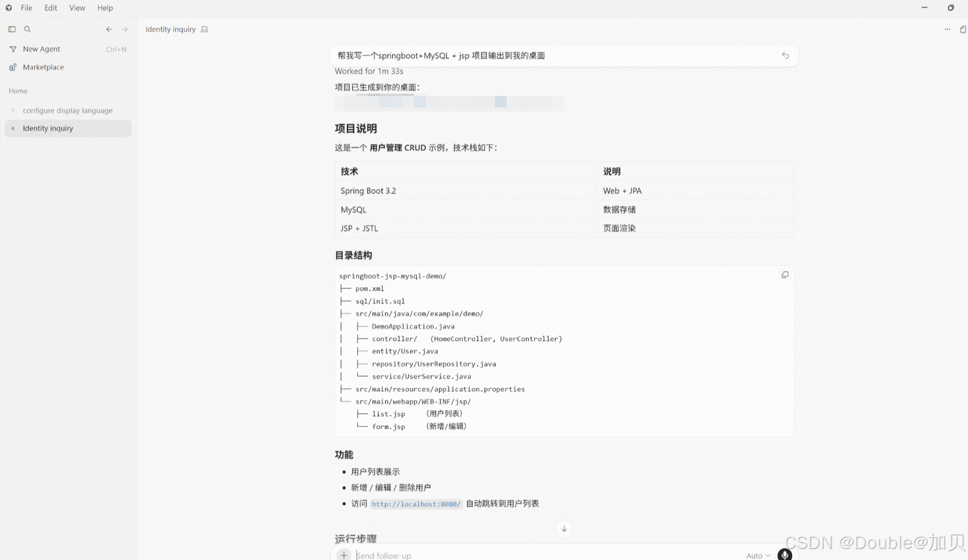
Task: Open configure display language chat
Action: click(68, 110)
